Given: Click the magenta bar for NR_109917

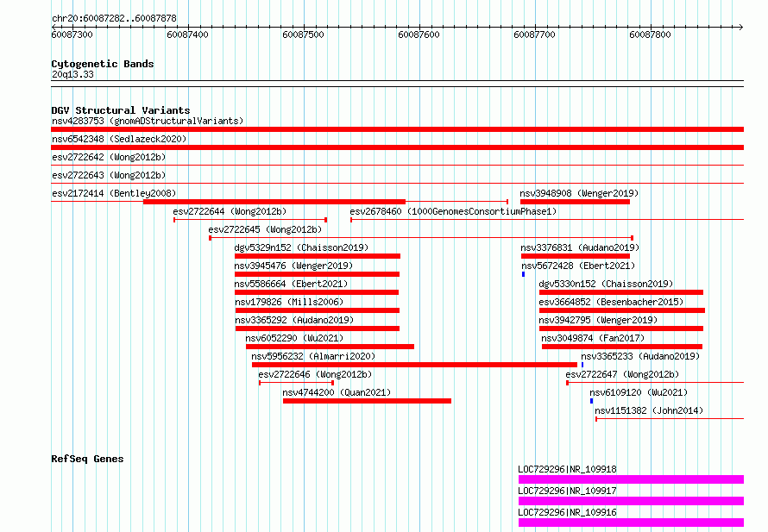Looking at the screenshot, I should [631, 501].
